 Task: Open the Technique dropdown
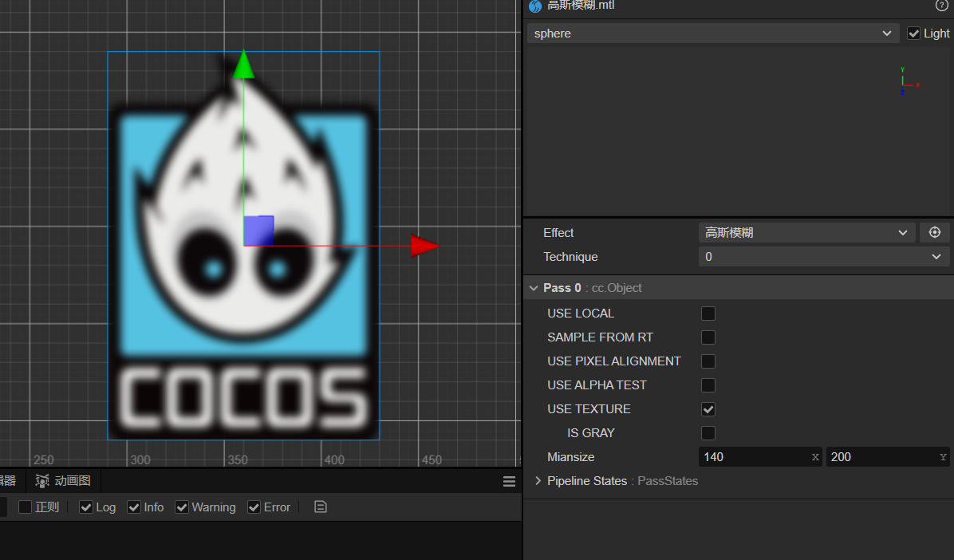(x=824, y=257)
